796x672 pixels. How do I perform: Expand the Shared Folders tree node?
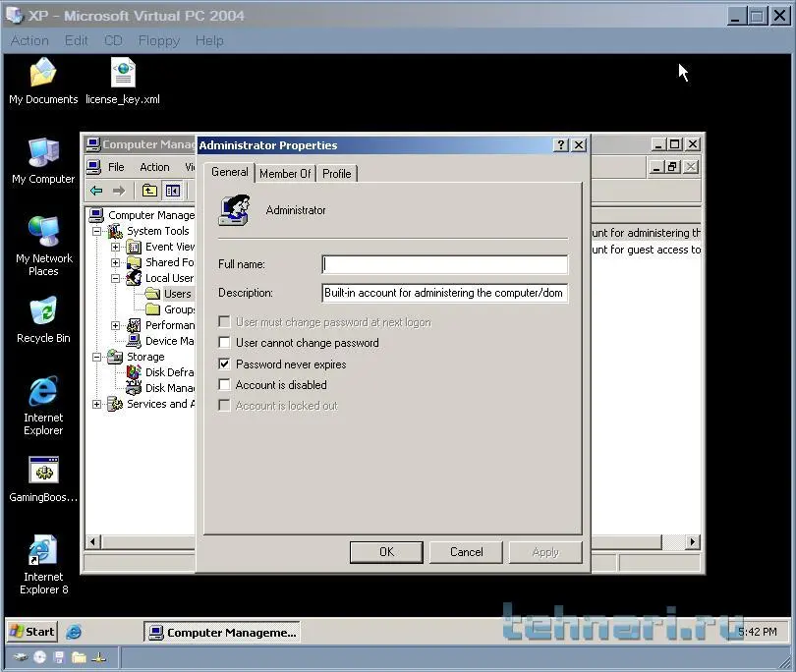[x=116, y=263]
